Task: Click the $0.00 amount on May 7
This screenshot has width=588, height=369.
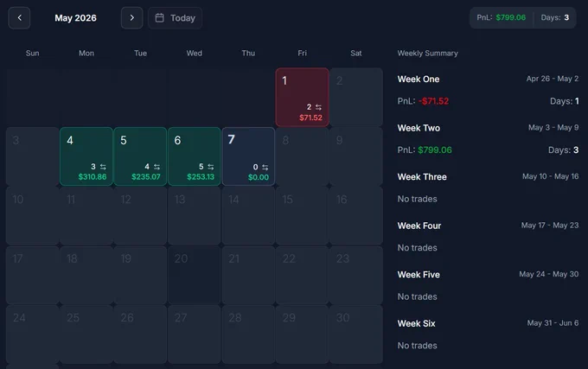Action: click(259, 177)
